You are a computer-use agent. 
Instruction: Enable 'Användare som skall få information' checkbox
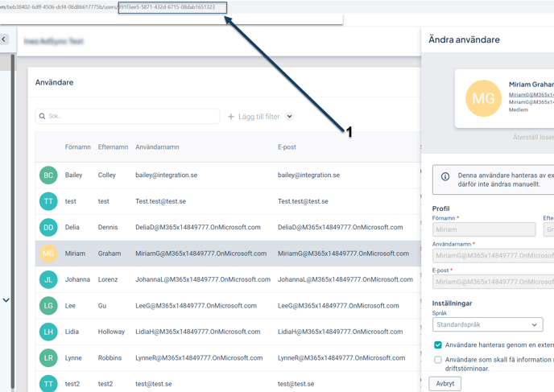point(438,360)
